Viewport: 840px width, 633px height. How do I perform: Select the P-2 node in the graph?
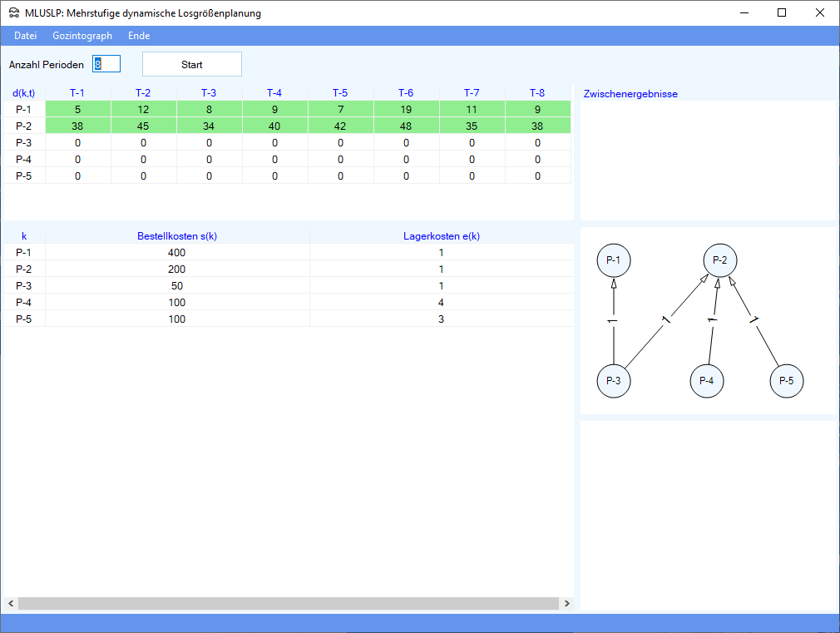tap(720, 260)
